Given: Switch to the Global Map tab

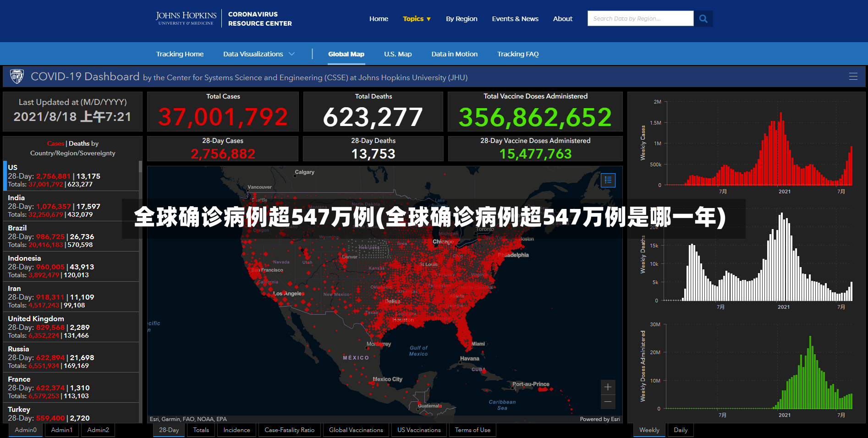Looking at the screenshot, I should [346, 54].
